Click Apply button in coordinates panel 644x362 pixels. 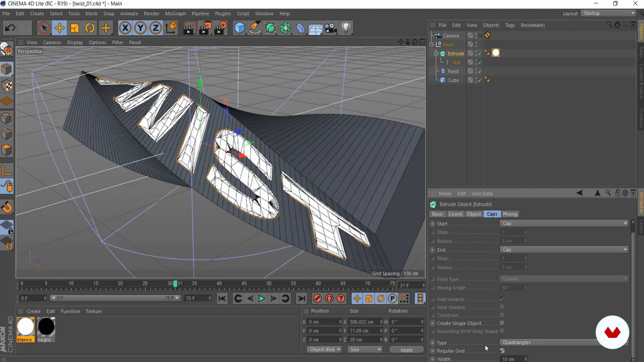point(406,350)
